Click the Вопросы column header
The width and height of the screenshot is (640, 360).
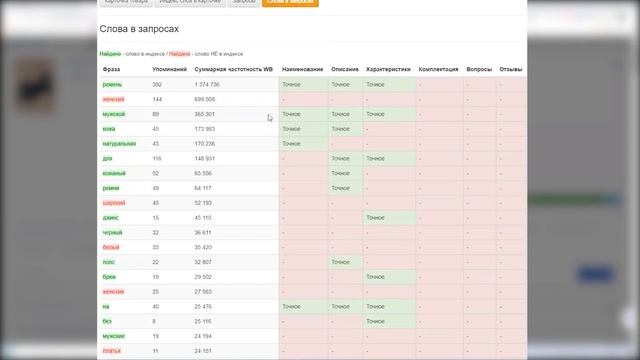(479, 69)
